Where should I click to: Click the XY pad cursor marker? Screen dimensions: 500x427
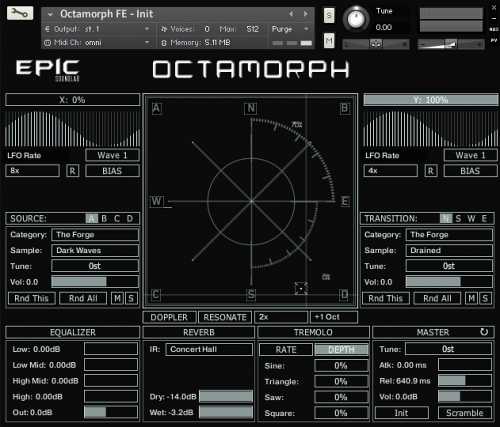(301, 288)
